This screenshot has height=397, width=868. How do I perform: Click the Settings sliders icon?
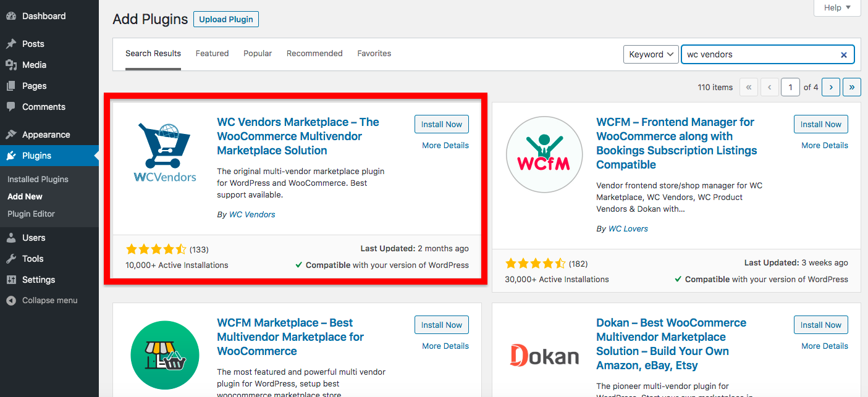[11, 280]
